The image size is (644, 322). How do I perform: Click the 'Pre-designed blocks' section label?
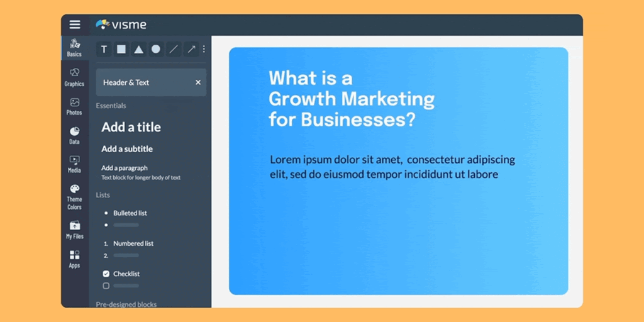point(126,304)
